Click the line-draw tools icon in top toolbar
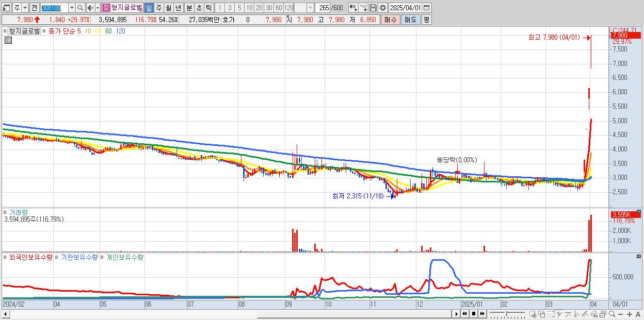 pyautogui.click(x=363, y=8)
